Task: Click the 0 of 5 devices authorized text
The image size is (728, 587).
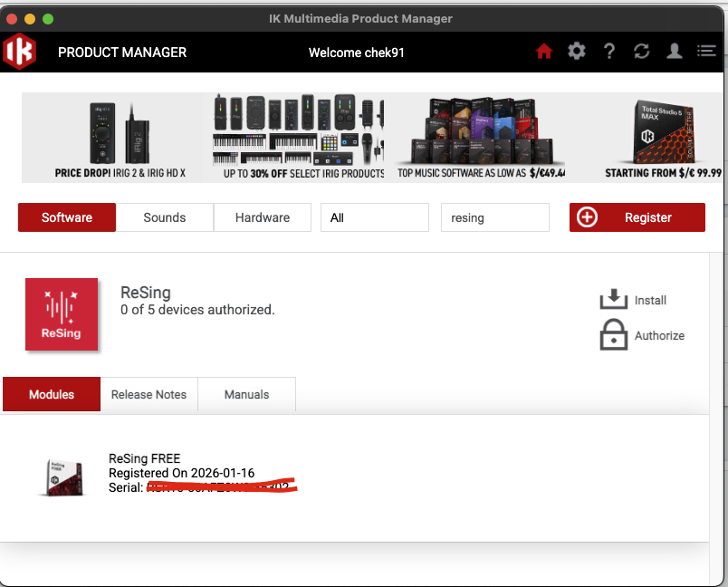Action: coord(197,310)
